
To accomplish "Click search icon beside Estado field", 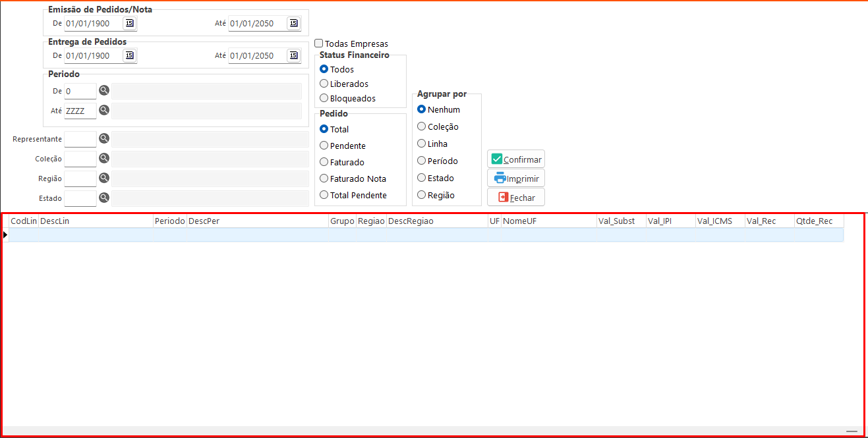I will [x=104, y=198].
